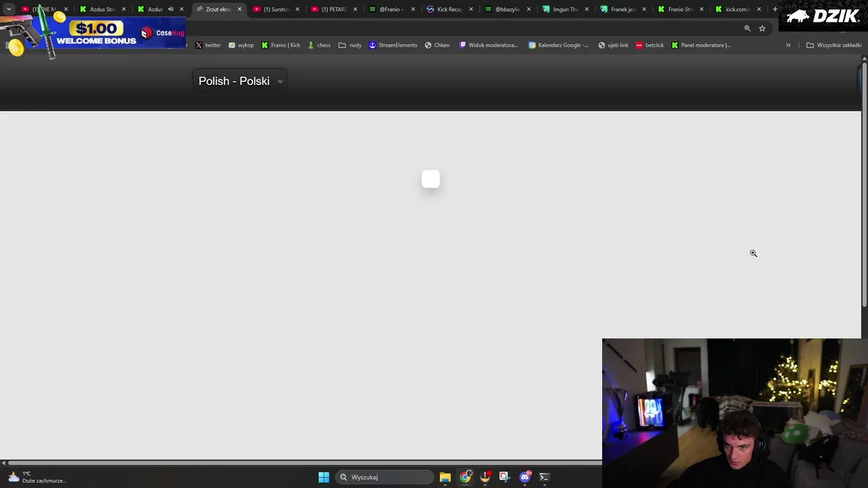Open the chess bookmark

(319, 45)
